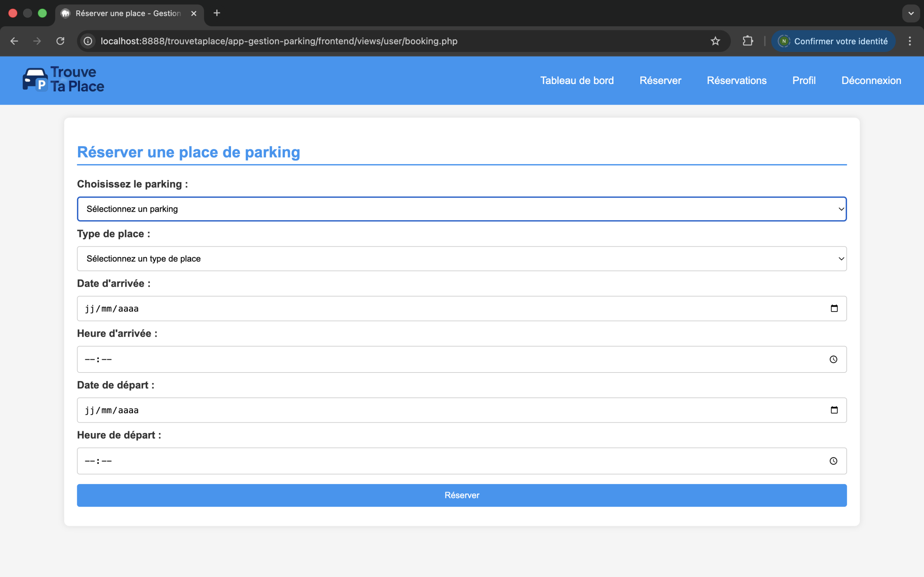Image resolution: width=924 pixels, height=577 pixels.
Task: Open the tab search chevron
Action: coord(911,13)
